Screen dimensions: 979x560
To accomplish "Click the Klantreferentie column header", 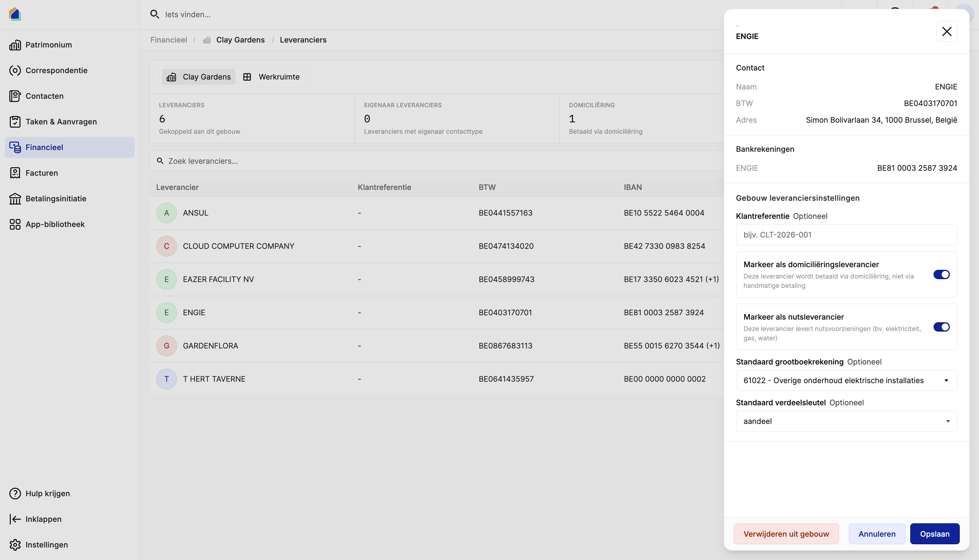I will [384, 187].
